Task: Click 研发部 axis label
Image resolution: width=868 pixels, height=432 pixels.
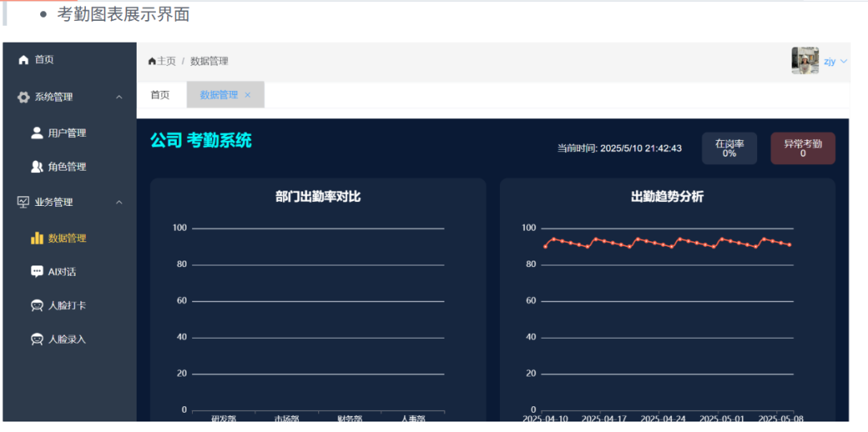Action: pos(223,418)
